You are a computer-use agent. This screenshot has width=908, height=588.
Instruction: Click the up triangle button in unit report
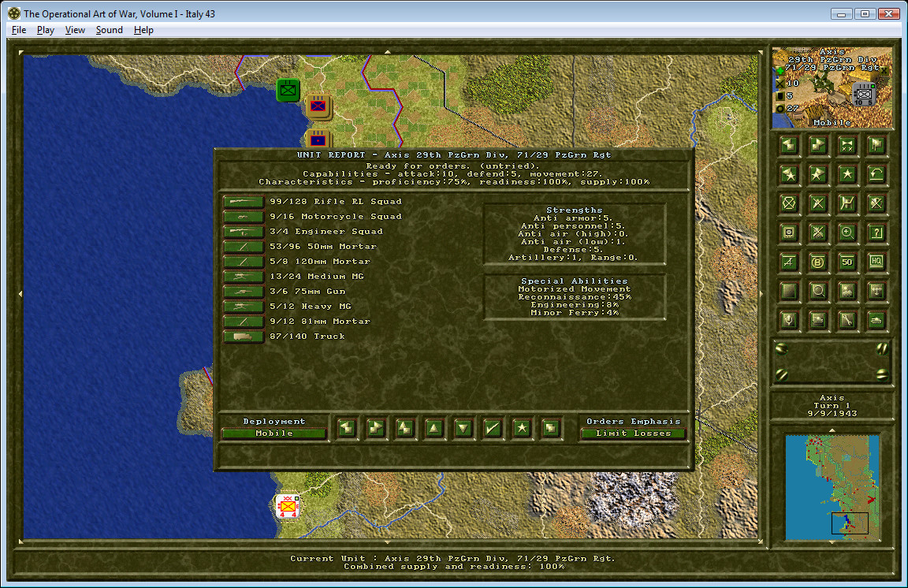[x=434, y=428]
